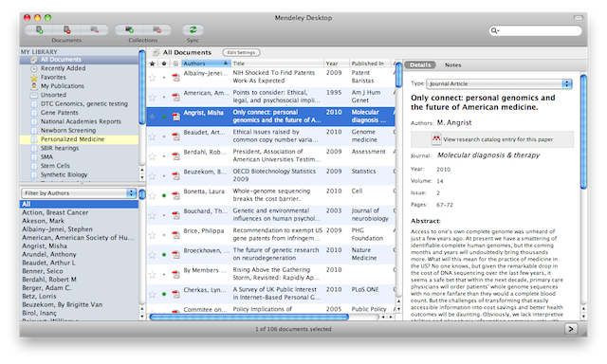Click the Remove from Collection toolbar icon

click(95, 29)
